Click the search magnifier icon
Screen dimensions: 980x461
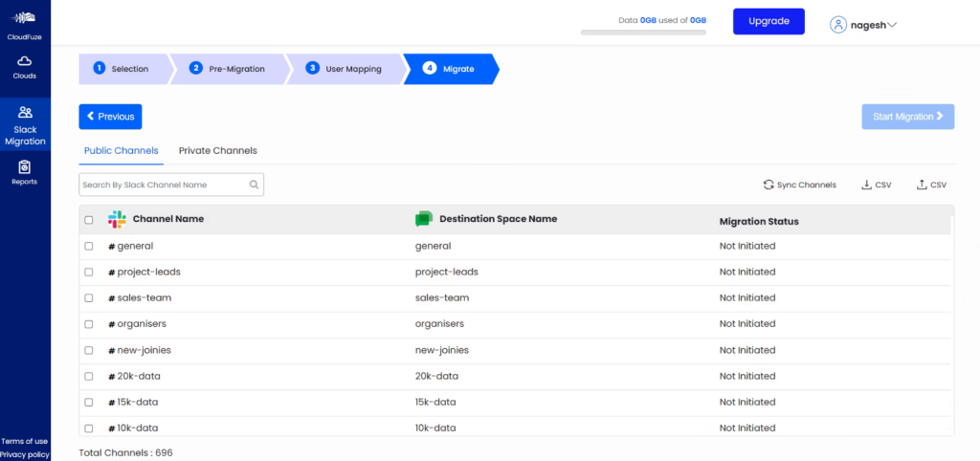tap(254, 185)
